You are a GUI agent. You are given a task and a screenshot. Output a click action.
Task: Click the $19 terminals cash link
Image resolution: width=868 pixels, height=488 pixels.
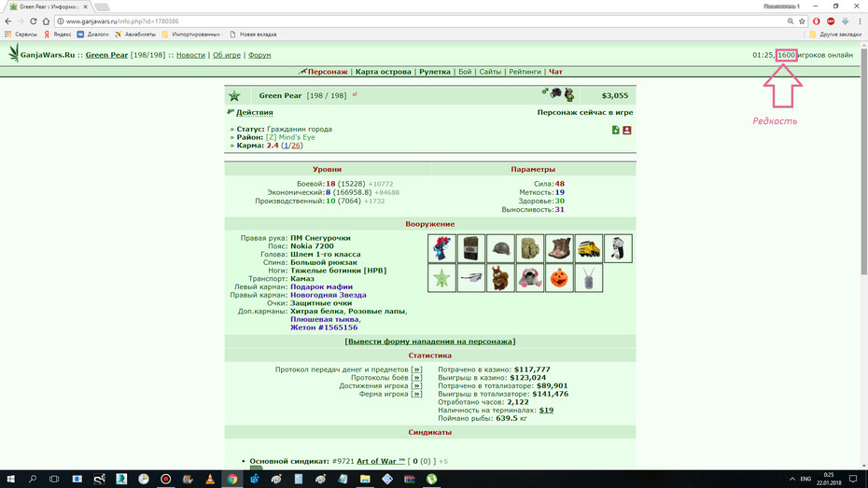point(546,411)
